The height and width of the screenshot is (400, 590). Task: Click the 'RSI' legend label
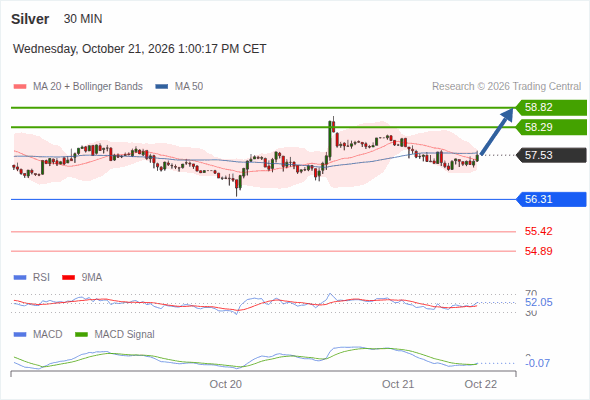pyautogui.click(x=41, y=278)
